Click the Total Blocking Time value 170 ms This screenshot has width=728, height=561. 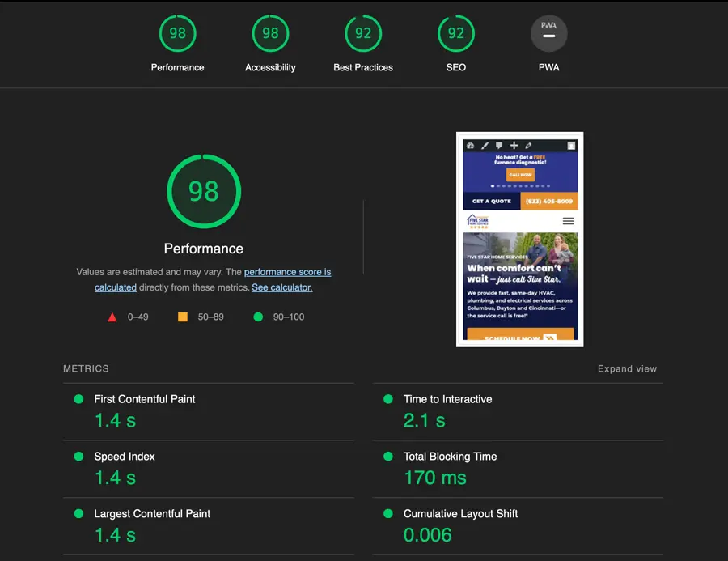coord(435,478)
